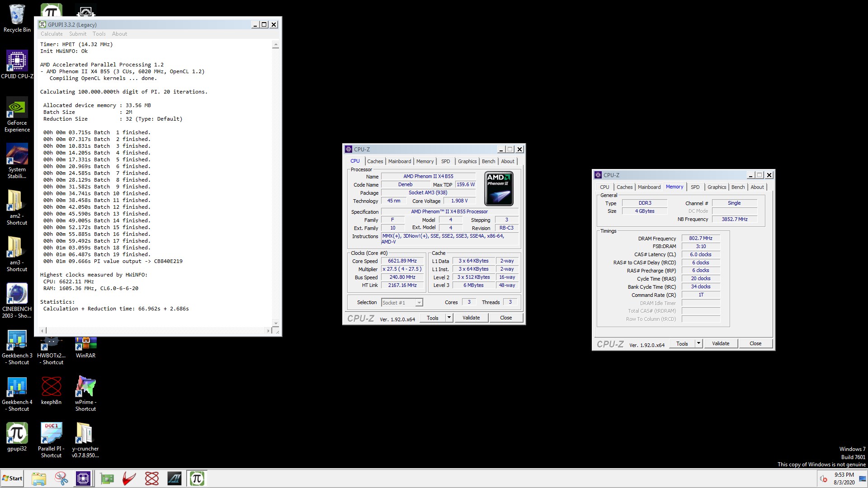Click the AMD Phenom II logo image
868x488 pixels.
pos(499,188)
